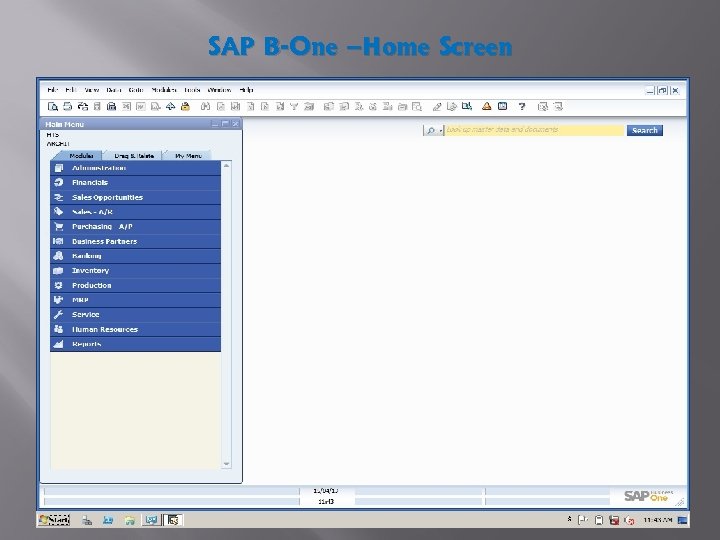The height and width of the screenshot is (540, 720).
Task: Click the Export to Excel toolbar icon
Action: click(126, 107)
